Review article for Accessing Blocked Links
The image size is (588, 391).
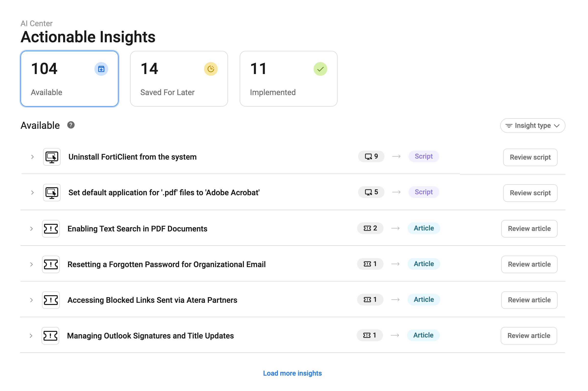click(529, 300)
